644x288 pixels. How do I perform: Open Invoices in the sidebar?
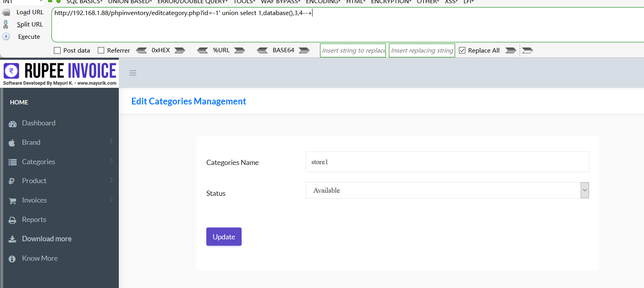tap(34, 200)
